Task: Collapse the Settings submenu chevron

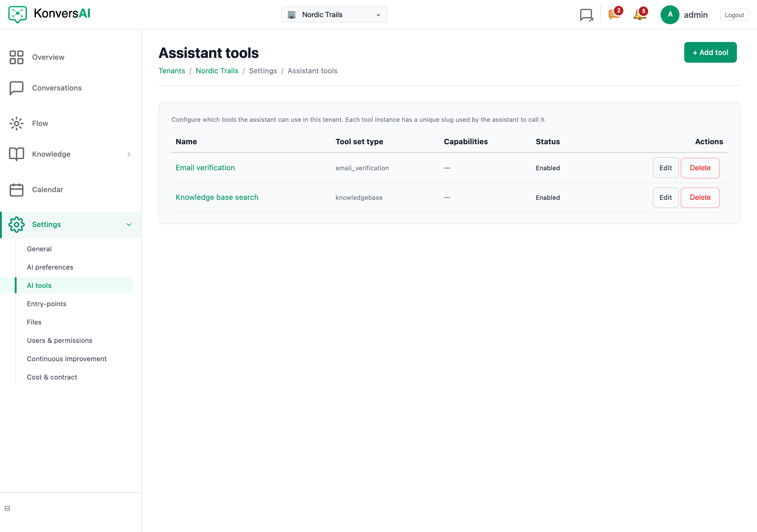Action: 129,224
